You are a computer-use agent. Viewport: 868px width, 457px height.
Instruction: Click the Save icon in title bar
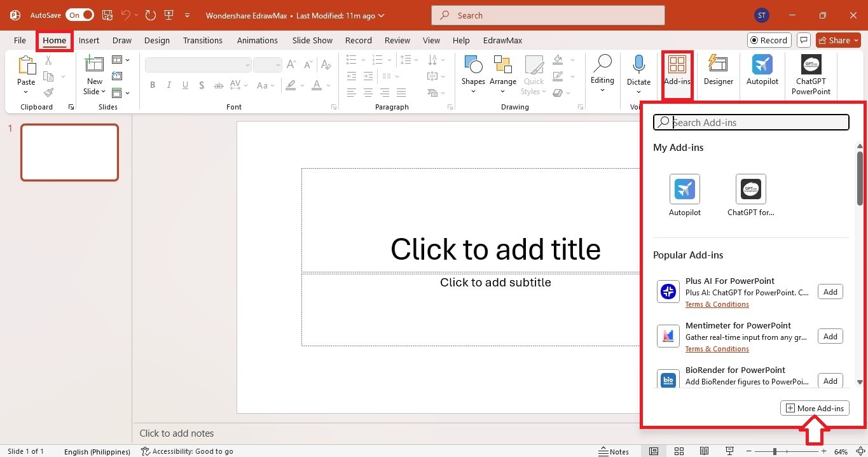(x=107, y=15)
